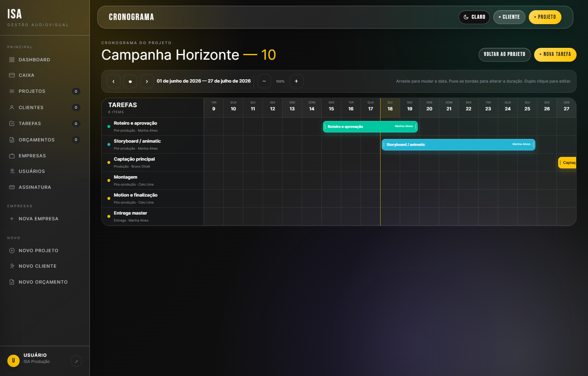Click the Caixa card icon
The width and height of the screenshot is (588, 376).
12,75
